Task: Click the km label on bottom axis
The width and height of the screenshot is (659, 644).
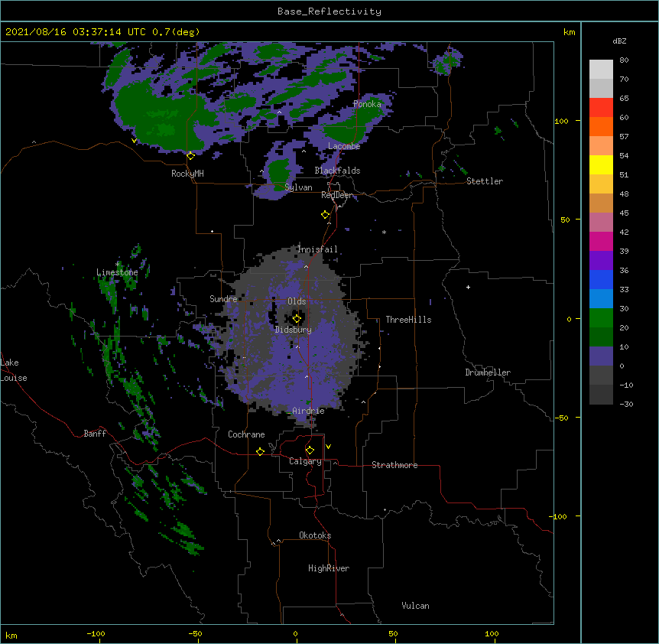Action: click(11, 636)
